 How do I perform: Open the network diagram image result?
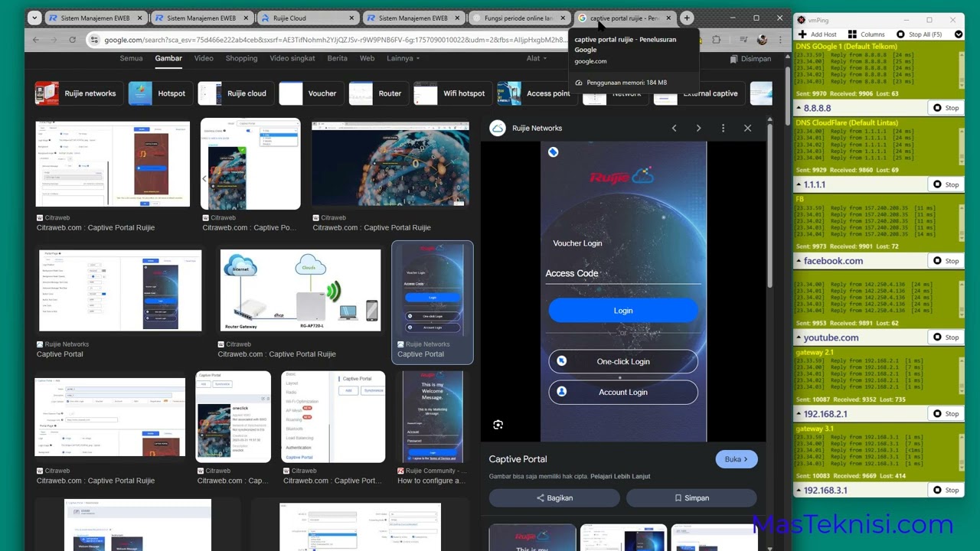pos(299,291)
